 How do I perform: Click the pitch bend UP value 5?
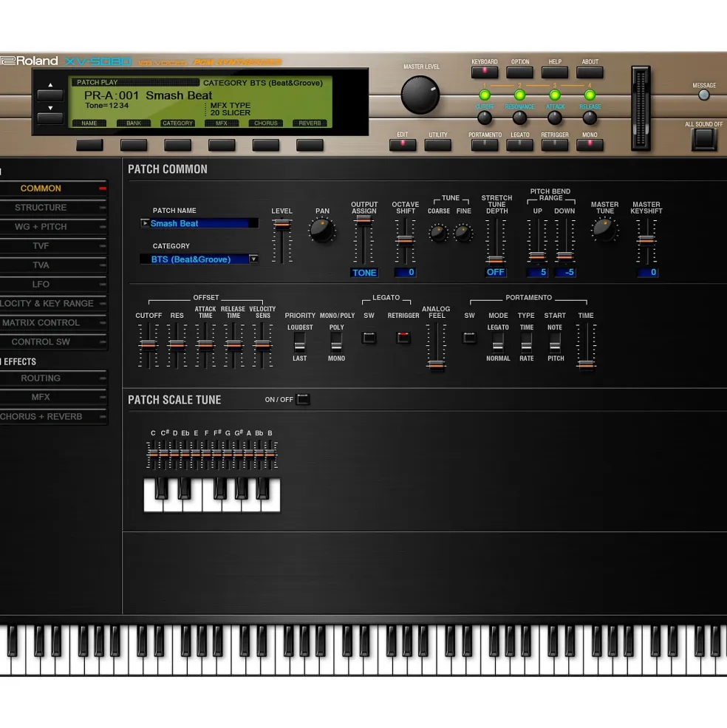coord(537,272)
